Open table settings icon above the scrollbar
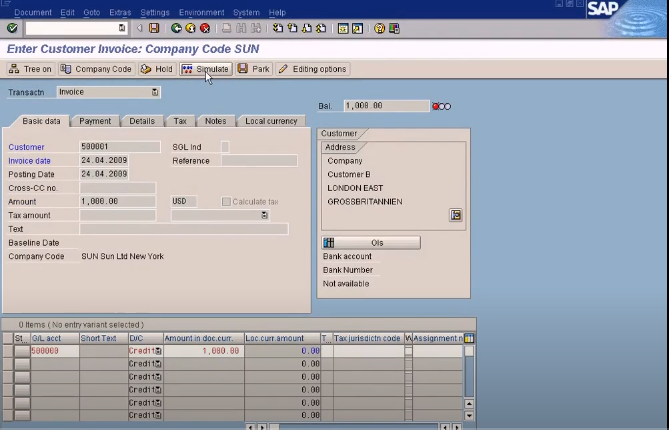This screenshot has width=669, height=430. click(x=469, y=338)
